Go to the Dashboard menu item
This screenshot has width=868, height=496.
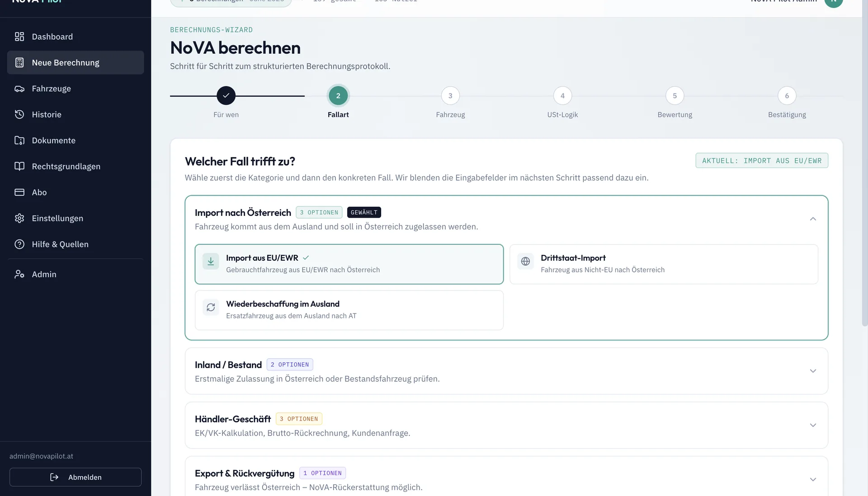[x=75, y=37]
